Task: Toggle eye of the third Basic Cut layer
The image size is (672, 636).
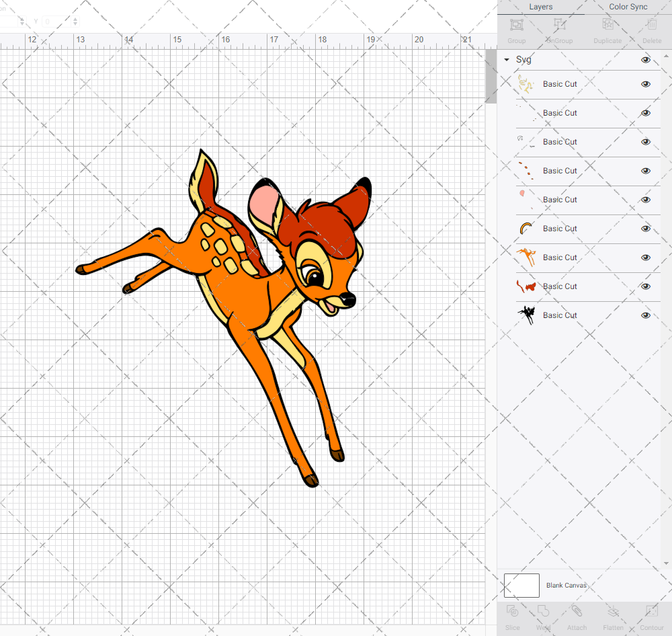Action: click(646, 142)
